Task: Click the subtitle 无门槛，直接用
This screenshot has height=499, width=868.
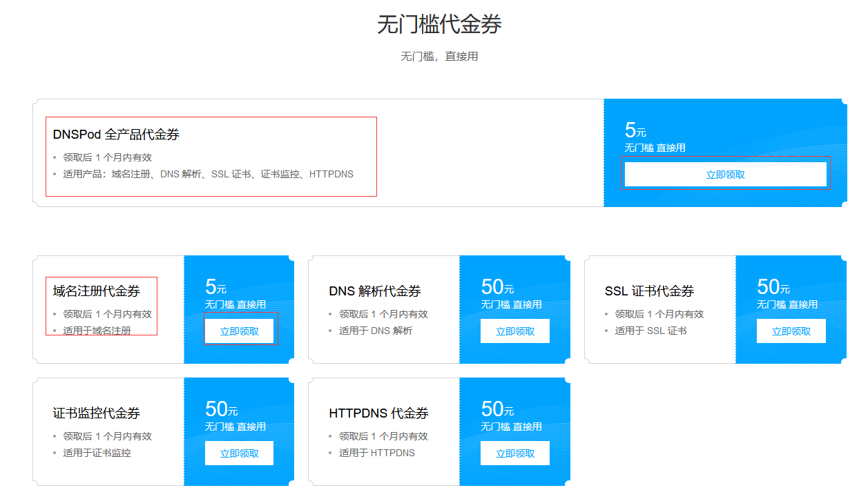Action: tap(439, 57)
